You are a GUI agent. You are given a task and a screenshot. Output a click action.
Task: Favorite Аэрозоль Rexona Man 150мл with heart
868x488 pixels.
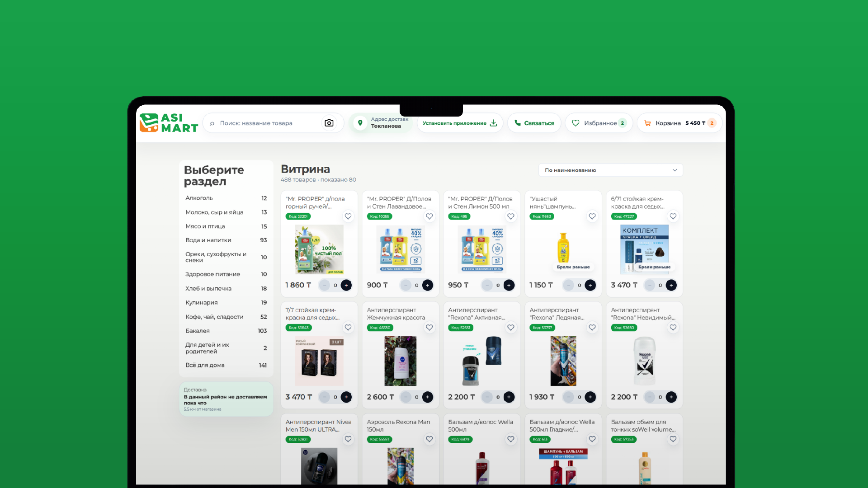429,439
